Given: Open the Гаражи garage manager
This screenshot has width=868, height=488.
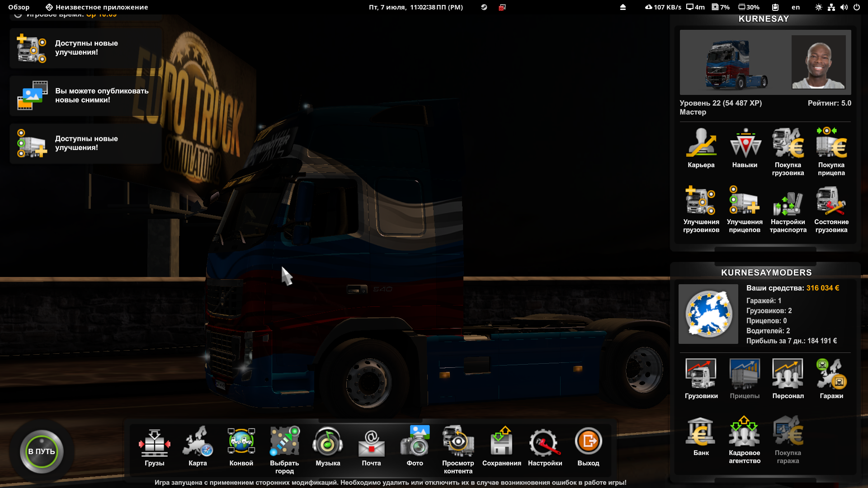Looking at the screenshot, I should click(831, 374).
